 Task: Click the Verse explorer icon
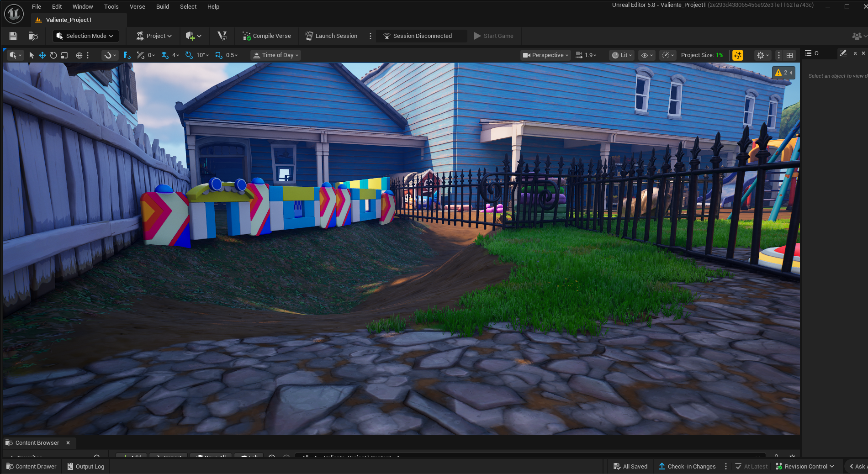[x=222, y=36]
